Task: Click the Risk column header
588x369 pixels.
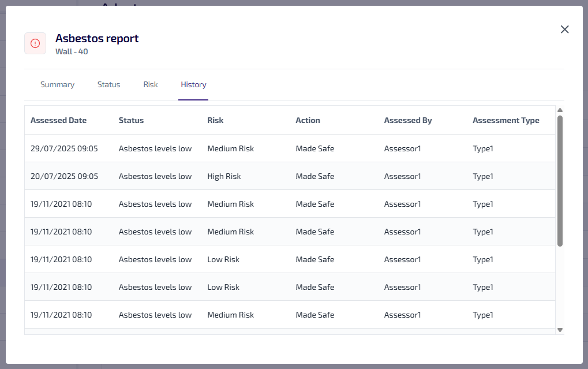Action: pos(215,120)
